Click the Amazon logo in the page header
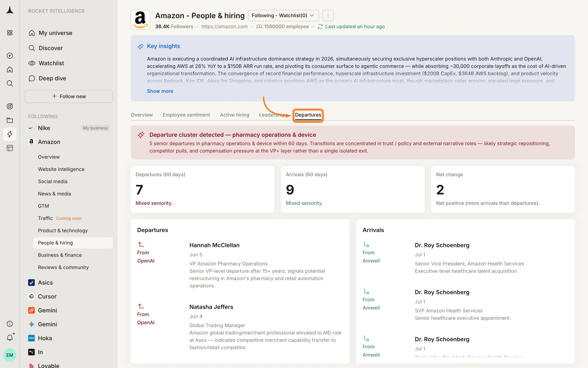The width and height of the screenshot is (588, 368). click(x=140, y=20)
